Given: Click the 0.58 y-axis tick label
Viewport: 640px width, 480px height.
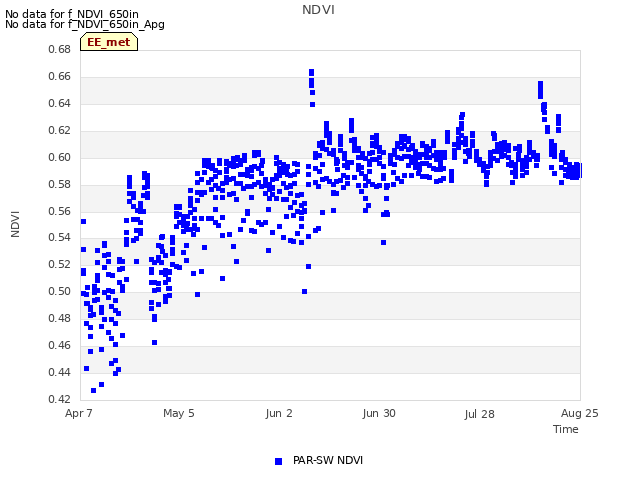Looking at the screenshot, I should pos(59,184).
